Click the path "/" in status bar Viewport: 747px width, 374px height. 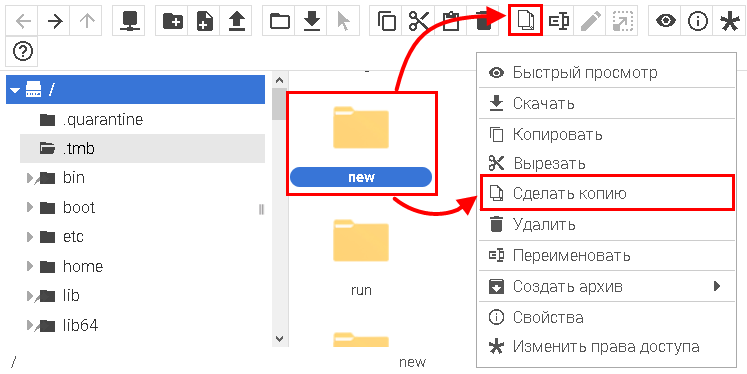[13, 363]
